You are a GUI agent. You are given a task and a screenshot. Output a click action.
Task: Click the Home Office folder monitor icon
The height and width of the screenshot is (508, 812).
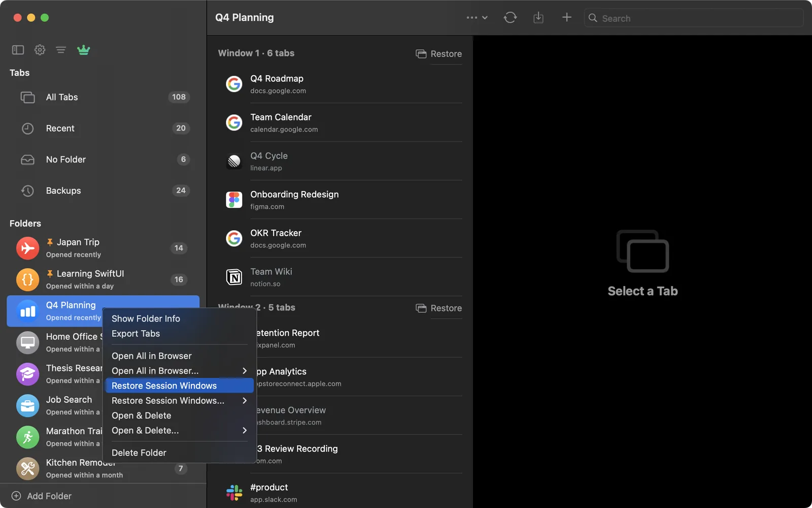(27, 342)
